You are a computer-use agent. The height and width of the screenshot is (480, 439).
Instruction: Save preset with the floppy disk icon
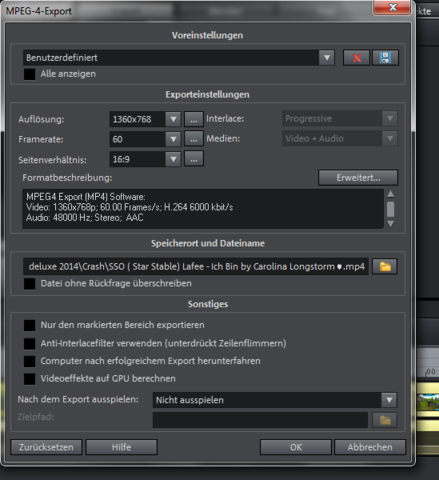point(385,58)
